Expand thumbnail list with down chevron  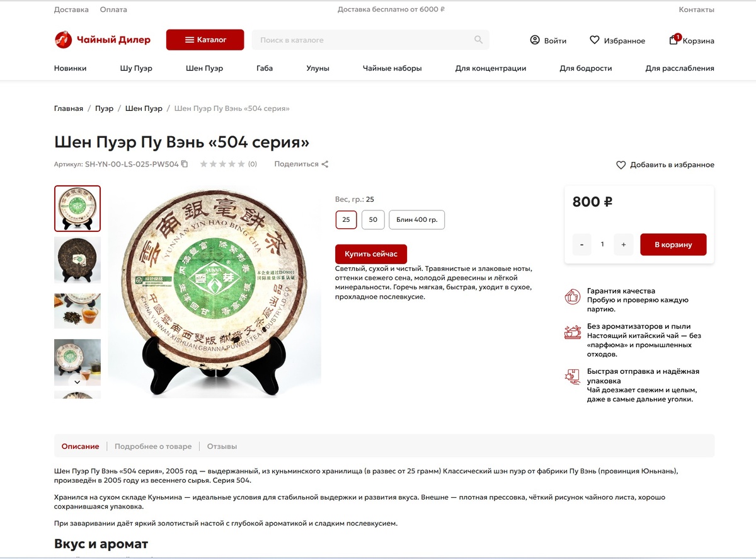[x=77, y=381]
